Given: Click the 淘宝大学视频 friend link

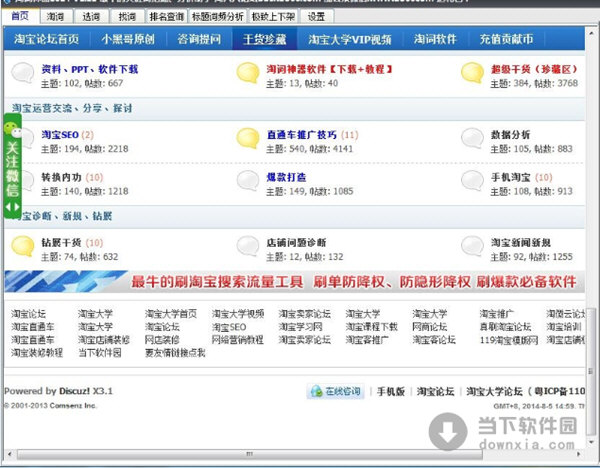Looking at the screenshot, I should pos(238,314).
